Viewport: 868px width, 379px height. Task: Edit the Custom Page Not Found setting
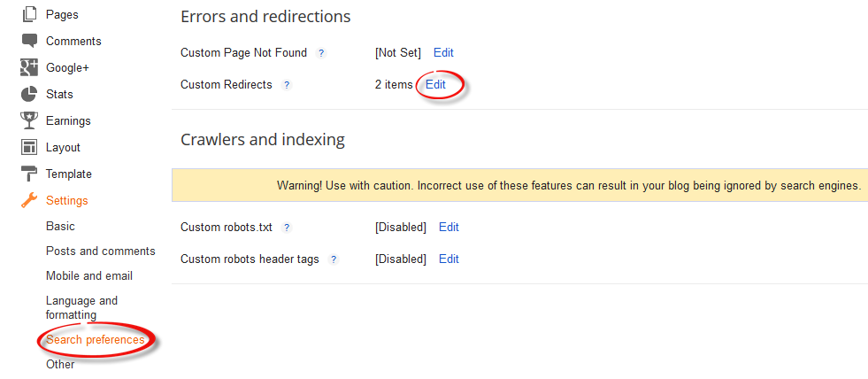click(x=443, y=53)
